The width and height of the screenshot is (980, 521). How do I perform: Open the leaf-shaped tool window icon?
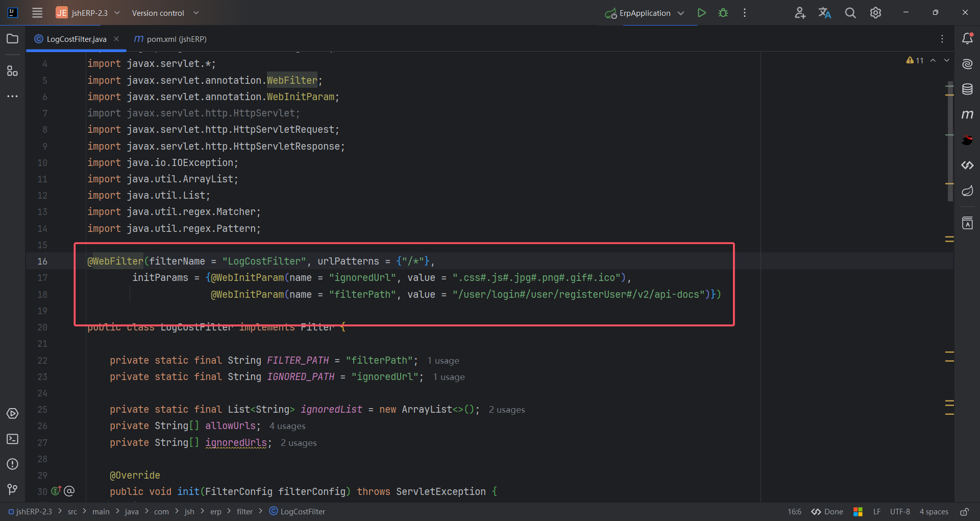click(967, 191)
